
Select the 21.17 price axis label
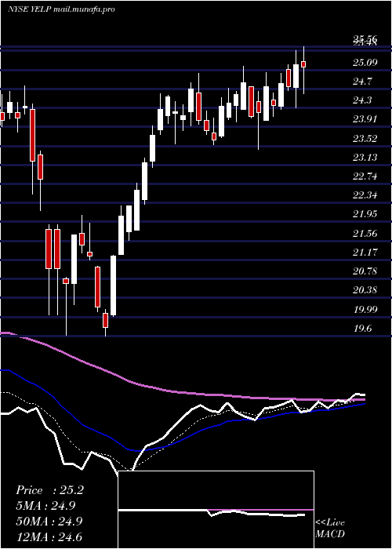click(365, 252)
